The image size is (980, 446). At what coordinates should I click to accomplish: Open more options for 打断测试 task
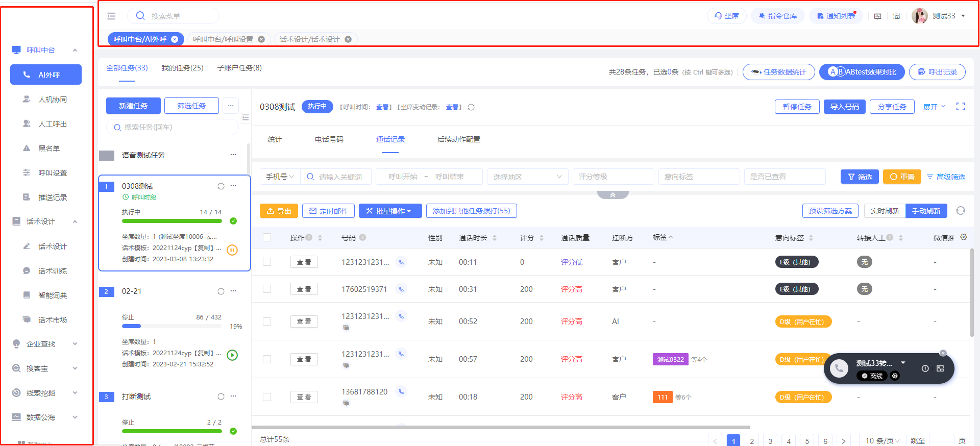click(x=233, y=397)
